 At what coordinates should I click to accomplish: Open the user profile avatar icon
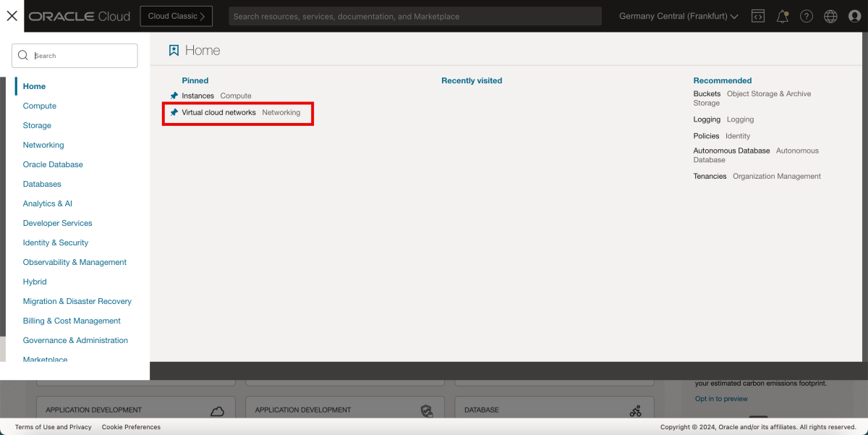pos(854,15)
